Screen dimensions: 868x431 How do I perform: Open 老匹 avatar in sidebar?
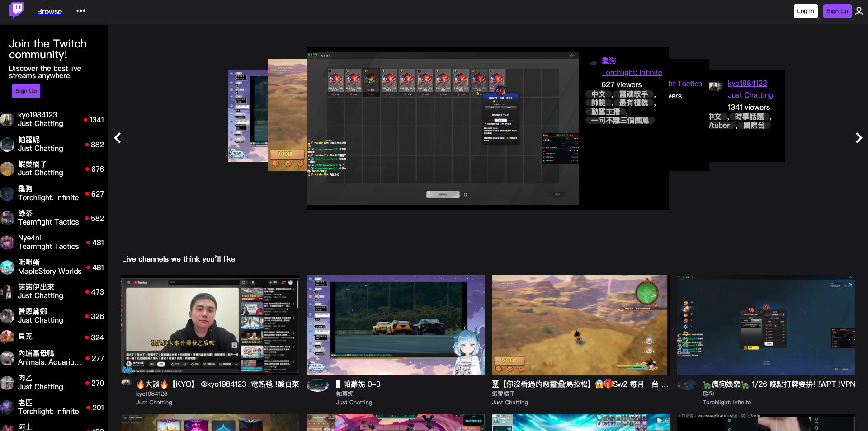point(7,407)
